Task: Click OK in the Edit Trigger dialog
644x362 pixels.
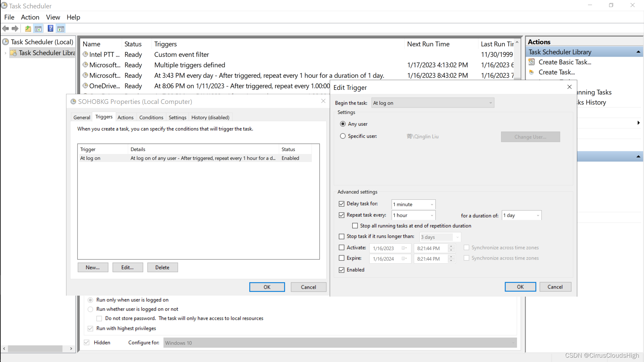Action: [x=520, y=287]
